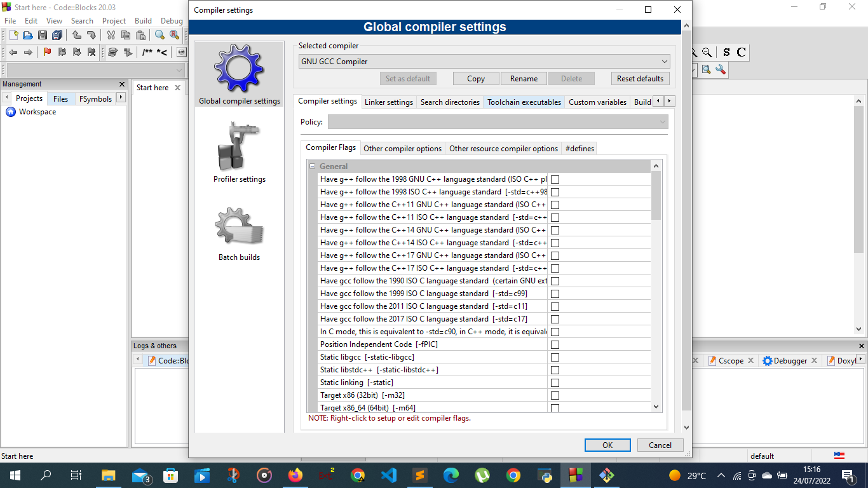
Task: Tick Target x86 (32bit) -m32 checkbox
Action: (x=555, y=395)
